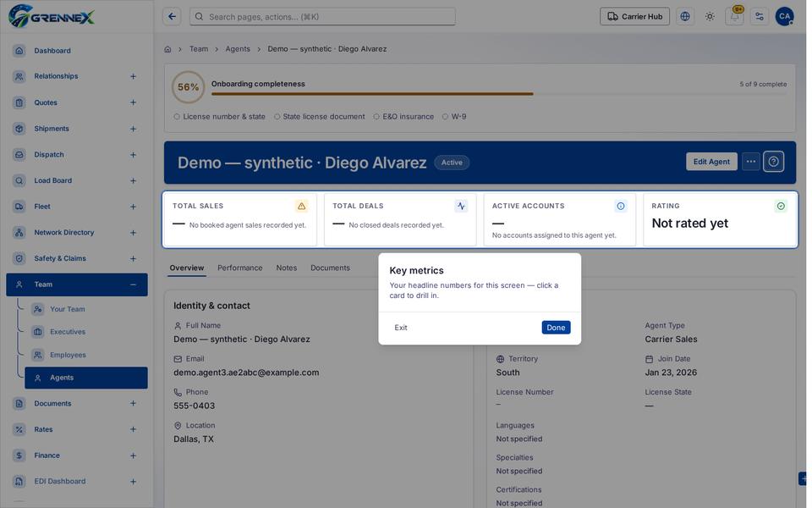Click the Active Accounts info icon
The image size is (812, 508).
coord(620,207)
